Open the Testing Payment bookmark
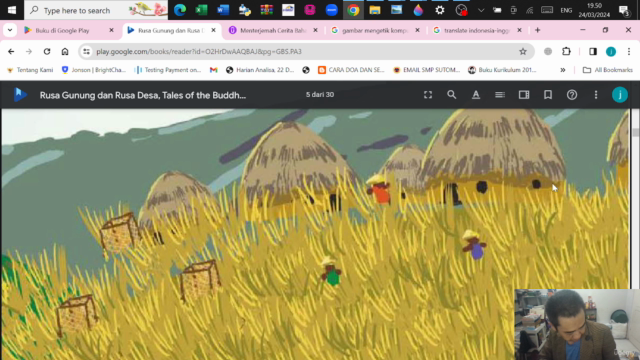Image resolution: width=640 pixels, height=360 pixels. pyautogui.click(x=169, y=70)
